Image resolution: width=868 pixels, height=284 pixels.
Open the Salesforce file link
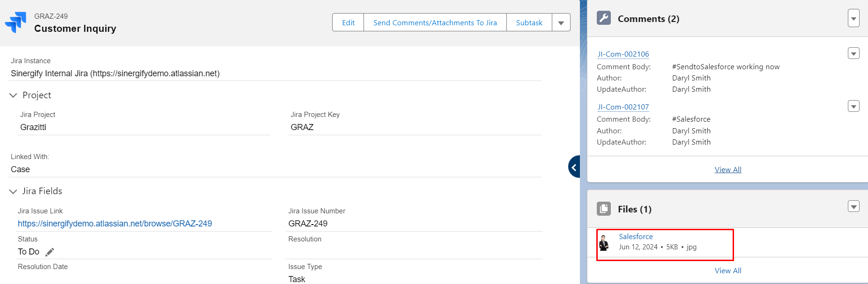point(636,237)
